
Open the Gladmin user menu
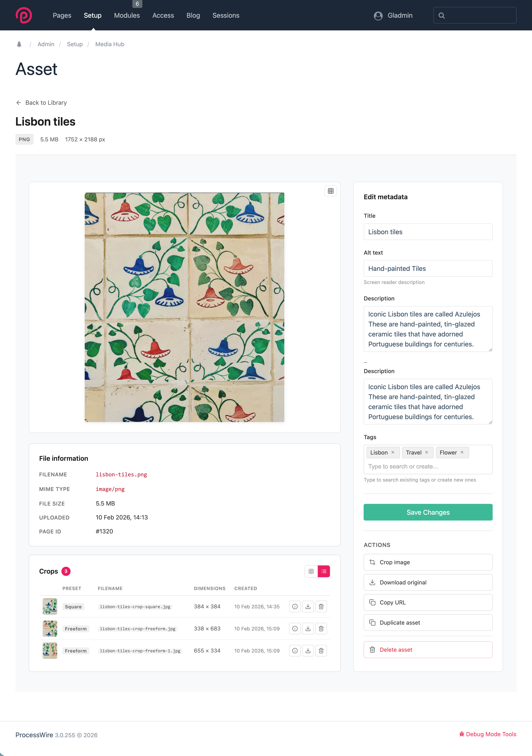pyautogui.click(x=393, y=15)
